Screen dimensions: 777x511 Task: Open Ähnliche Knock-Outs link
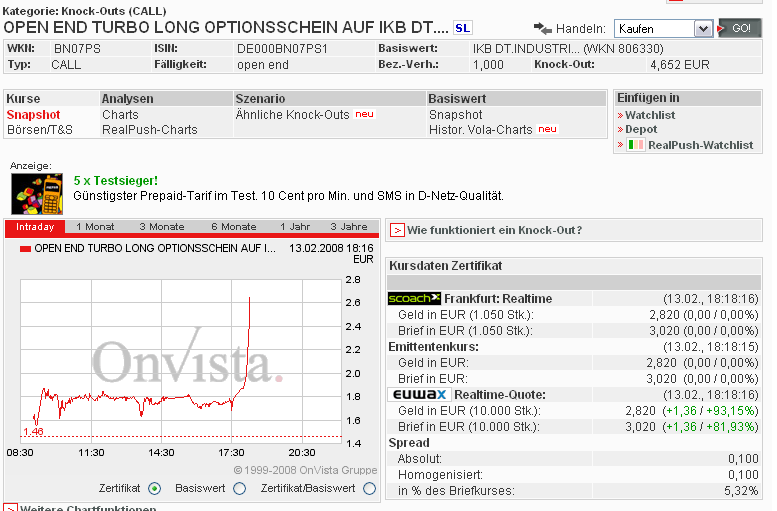pos(292,114)
